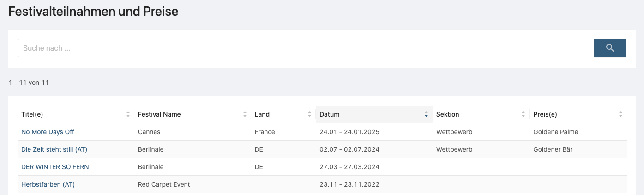Screen dimensions: 644x195
Task: Click sort arrows in Festival Name column
Action: click(x=245, y=114)
